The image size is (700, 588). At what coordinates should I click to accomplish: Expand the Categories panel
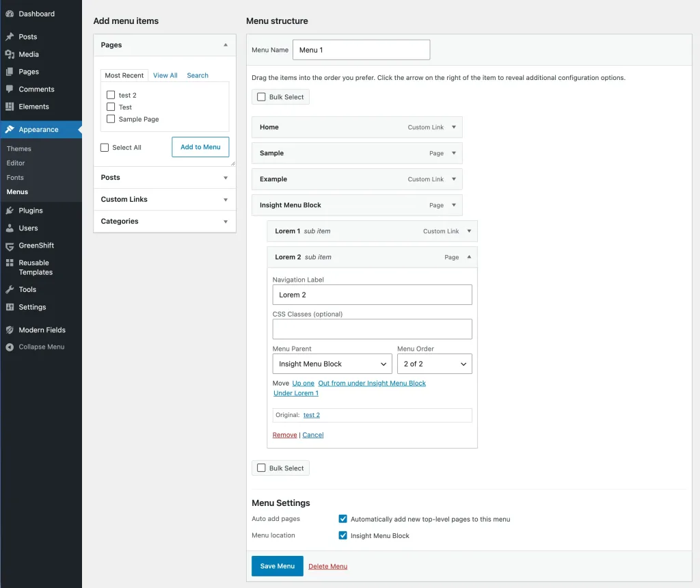(165, 221)
